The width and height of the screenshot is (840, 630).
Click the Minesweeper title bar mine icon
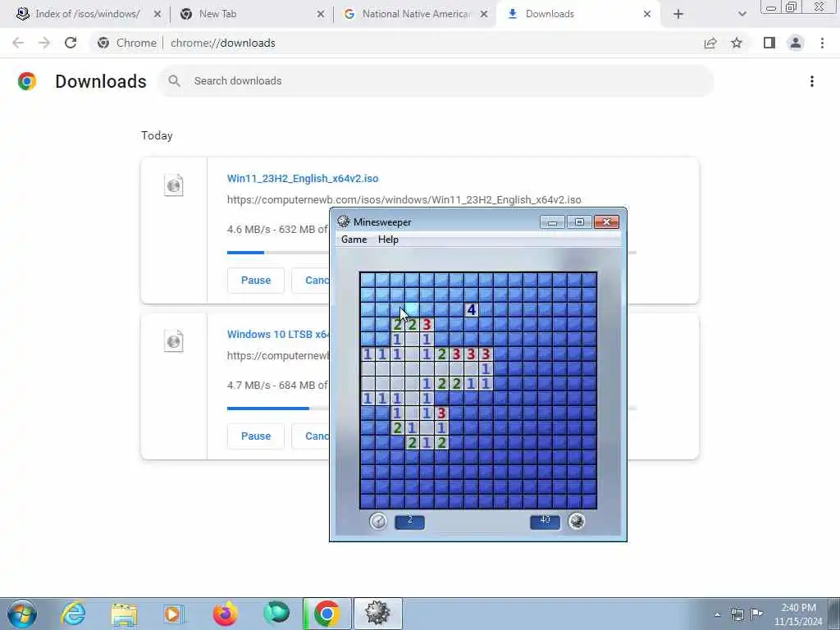pyautogui.click(x=344, y=221)
